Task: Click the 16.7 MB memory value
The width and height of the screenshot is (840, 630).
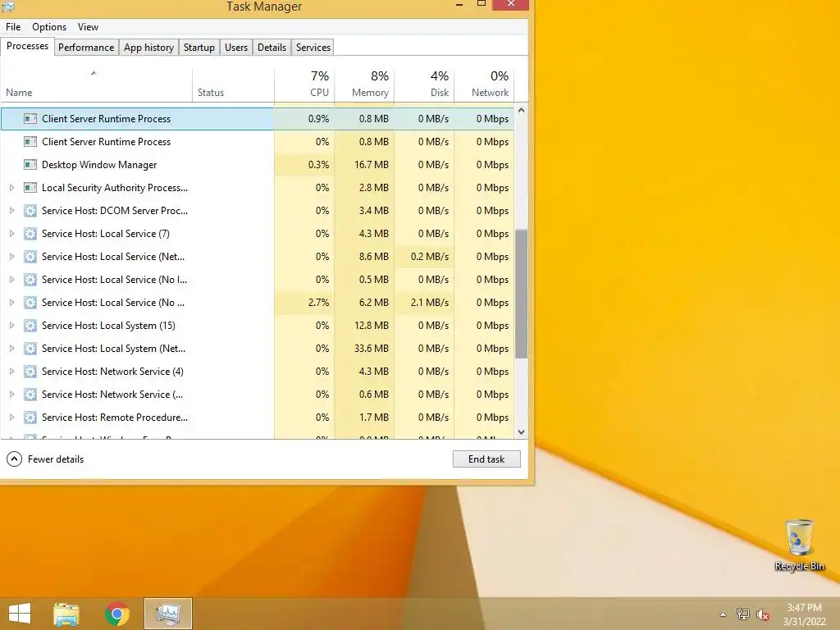Action: click(x=372, y=165)
